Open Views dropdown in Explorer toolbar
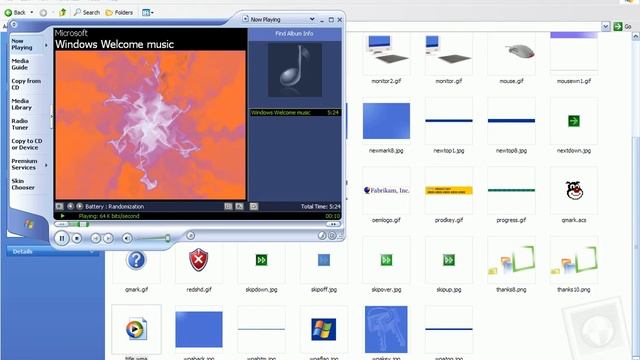 coord(148,13)
